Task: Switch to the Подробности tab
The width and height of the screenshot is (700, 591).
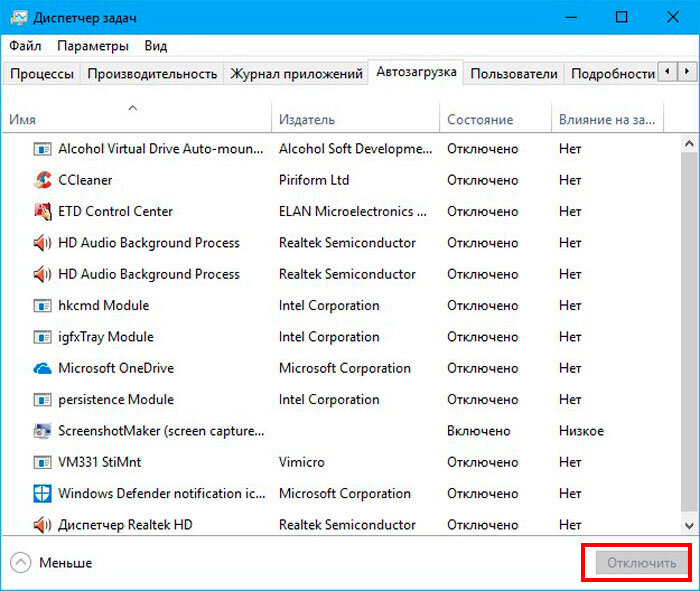Action: [613, 73]
